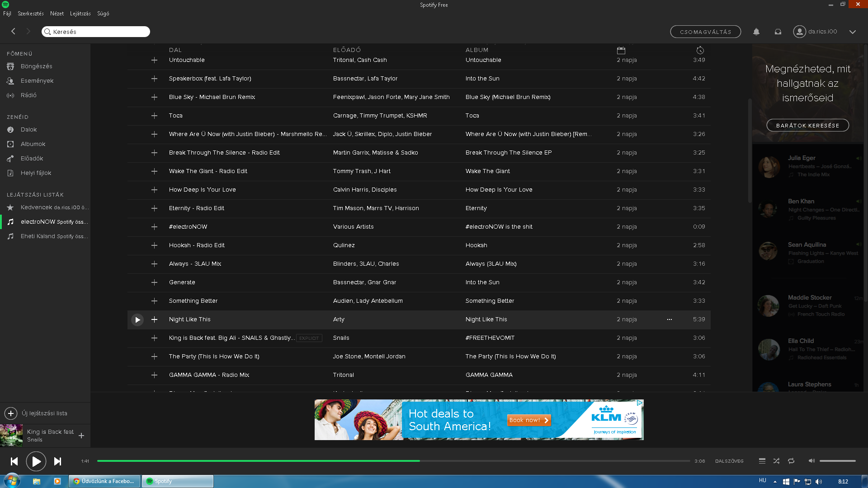The image size is (868, 488).
Task: Click the track list scrollbar
Action: [x=750, y=151]
